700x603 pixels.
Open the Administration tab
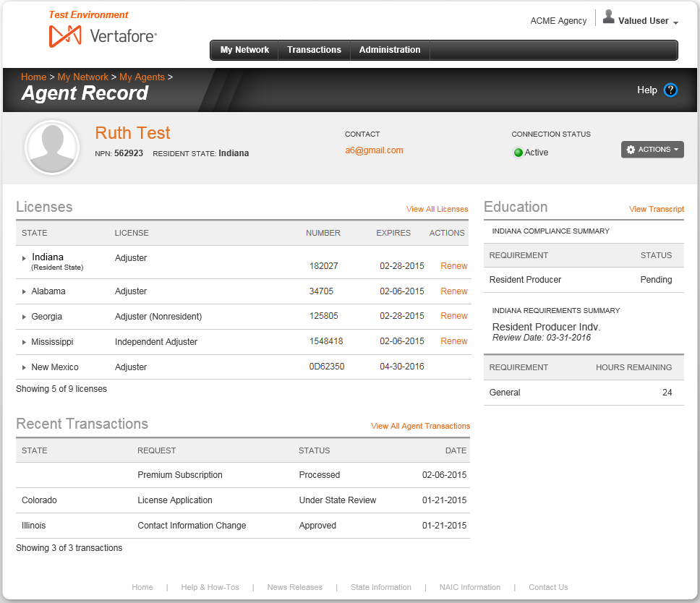click(390, 50)
